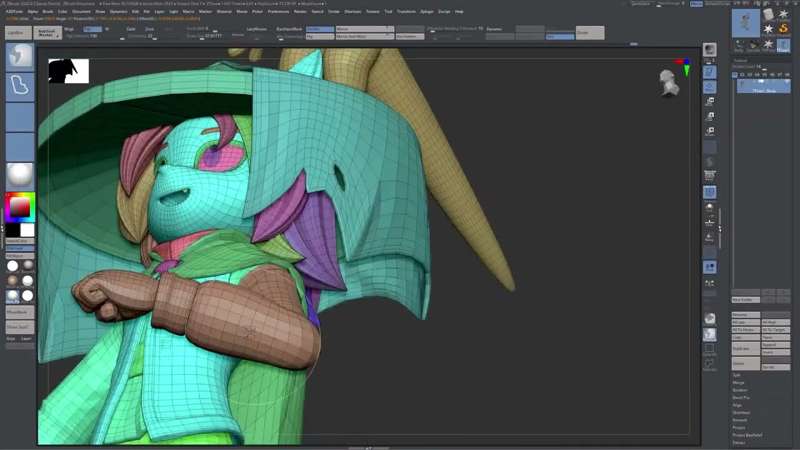This screenshot has width=800, height=450.
Task: Click the BPR render icon atop right shelf
Action: point(710,49)
